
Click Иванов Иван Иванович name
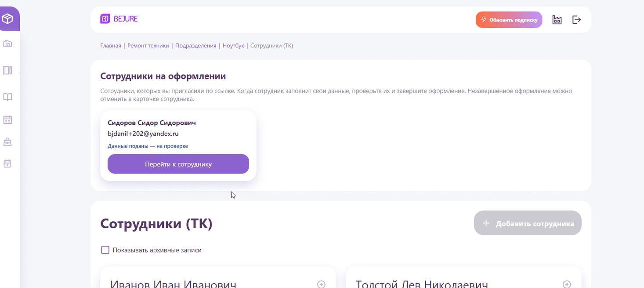click(x=173, y=284)
